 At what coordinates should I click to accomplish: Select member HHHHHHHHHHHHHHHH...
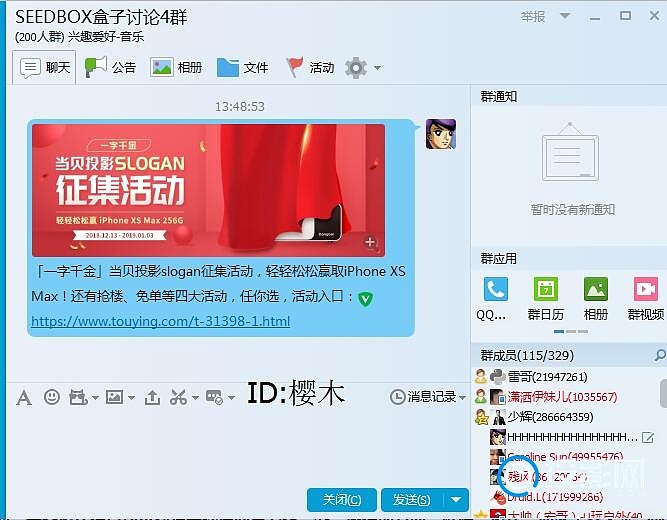coord(572,437)
